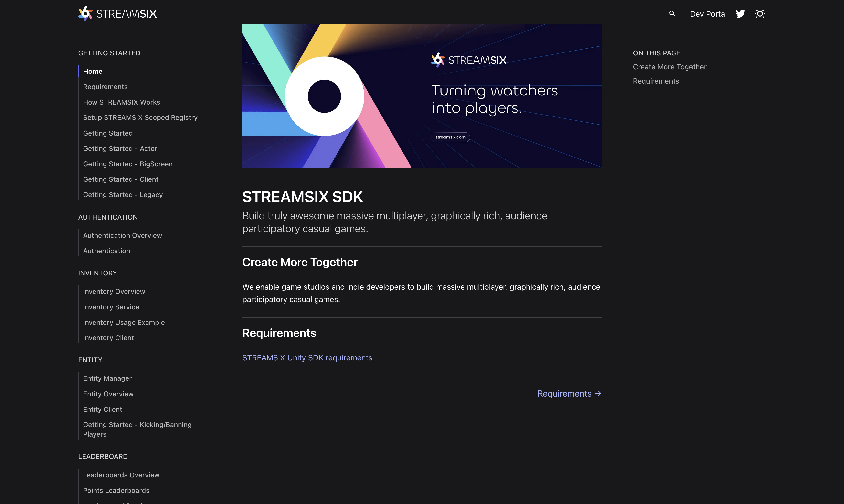
Task: Click the ENTITY section label
Action: (90, 360)
